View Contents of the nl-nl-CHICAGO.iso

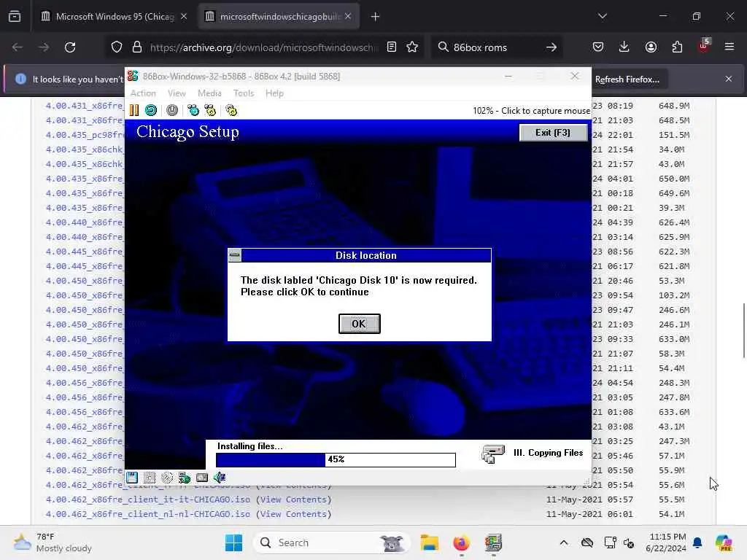coord(294,514)
